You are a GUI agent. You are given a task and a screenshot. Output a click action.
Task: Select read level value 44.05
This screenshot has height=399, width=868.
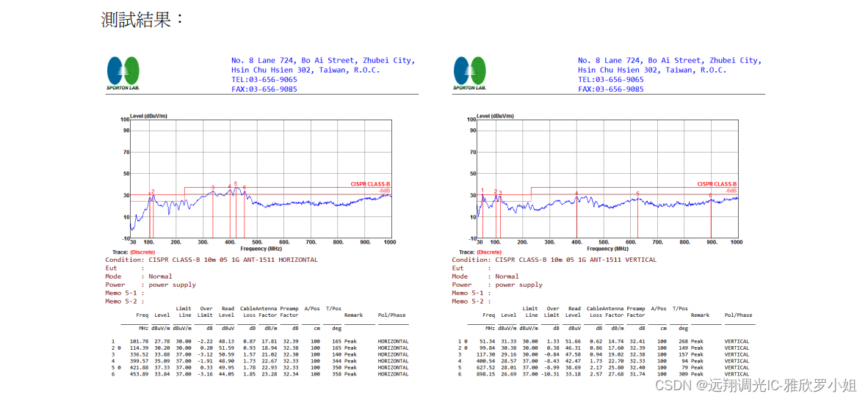coord(227,374)
